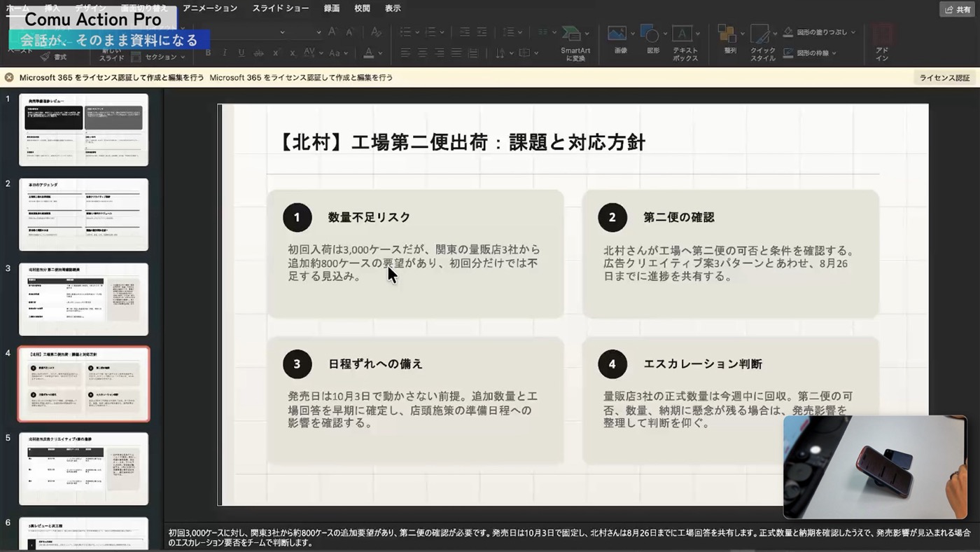Image resolution: width=980 pixels, height=552 pixels.
Task: Expand the 図形の枠線 dropdown
Action: pyautogui.click(x=834, y=53)
